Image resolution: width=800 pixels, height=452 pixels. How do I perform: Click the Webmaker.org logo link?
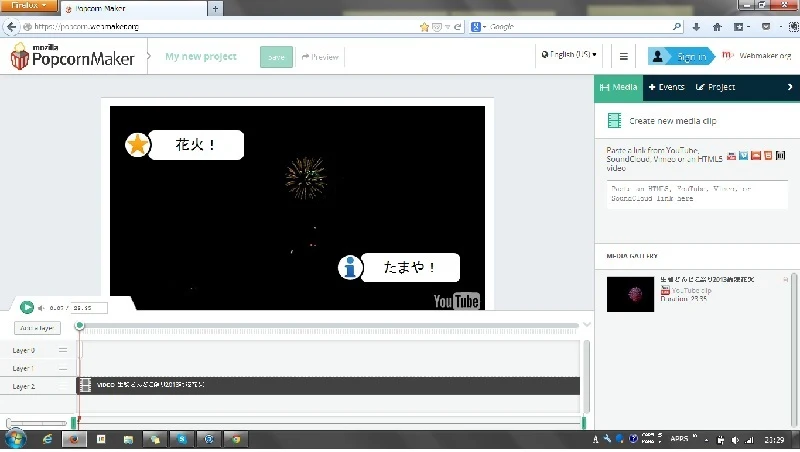pyautogui.click(x=757, y=56)
